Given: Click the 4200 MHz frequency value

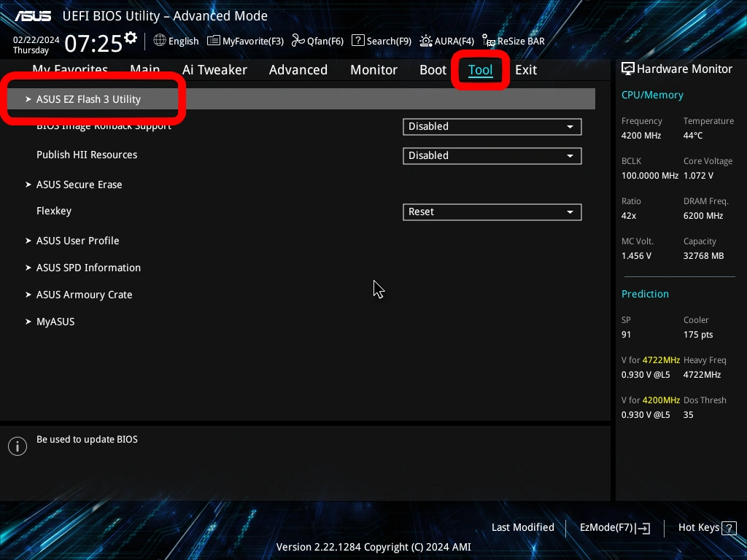Looking at the screenshot, I should coord(641,136).
